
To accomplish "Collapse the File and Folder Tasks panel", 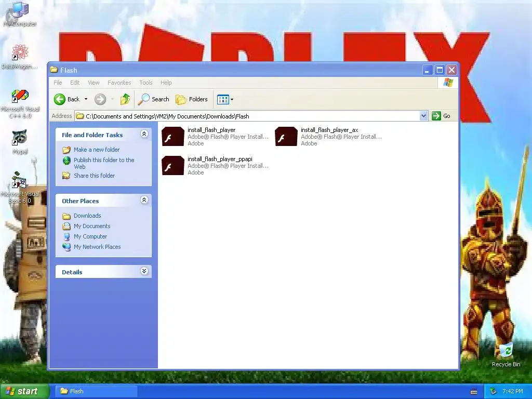I will tap(144, 134).
